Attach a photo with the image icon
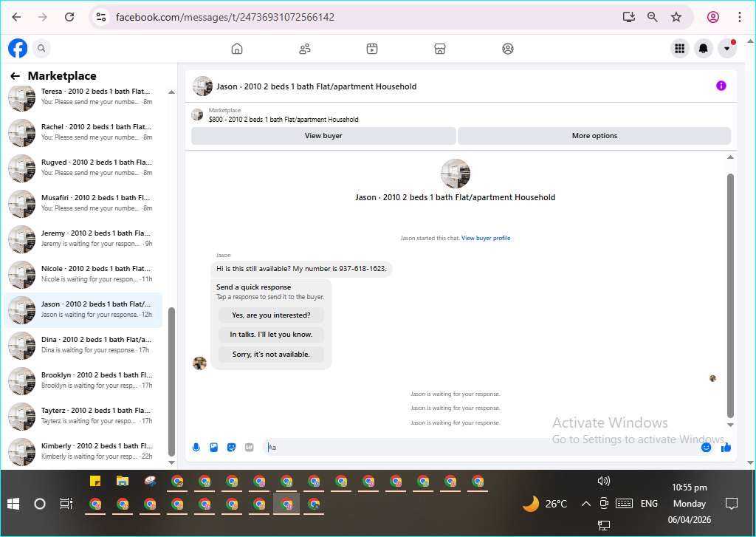 [214, 448]
